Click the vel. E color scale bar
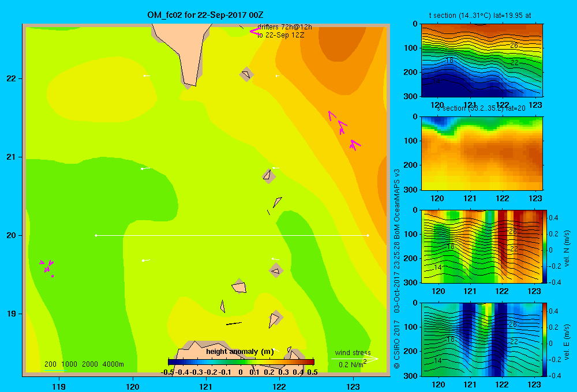Viewport: 577px width, 392px height. [x=545, y=339]
